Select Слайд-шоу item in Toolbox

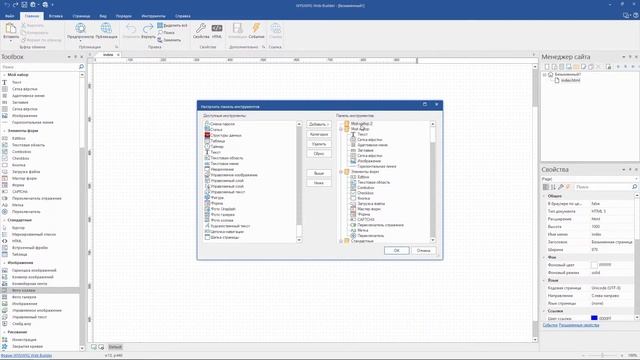coord(21,324)
